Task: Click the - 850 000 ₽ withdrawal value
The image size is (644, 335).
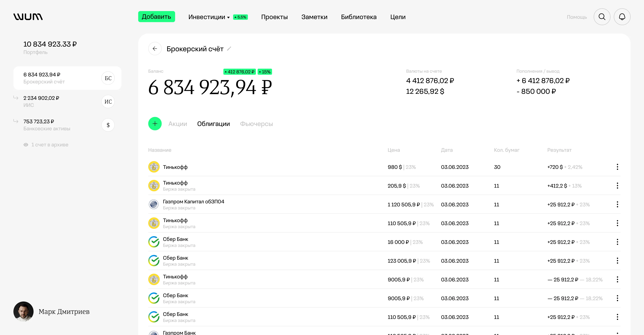Action: (536, 91)
